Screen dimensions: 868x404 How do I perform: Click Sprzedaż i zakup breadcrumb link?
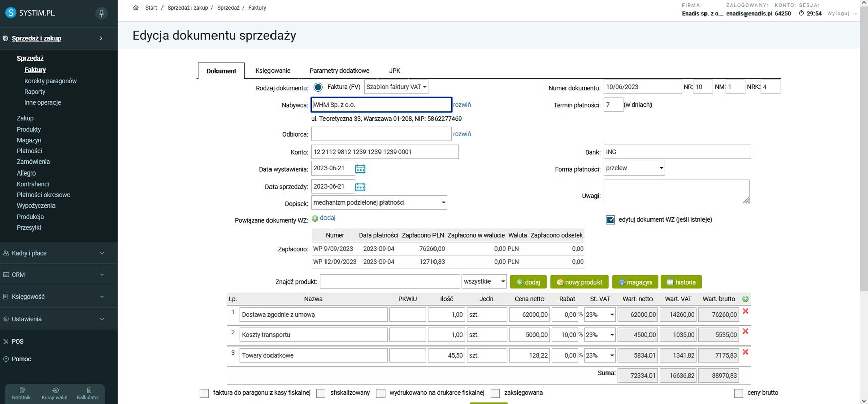point(188,8)
